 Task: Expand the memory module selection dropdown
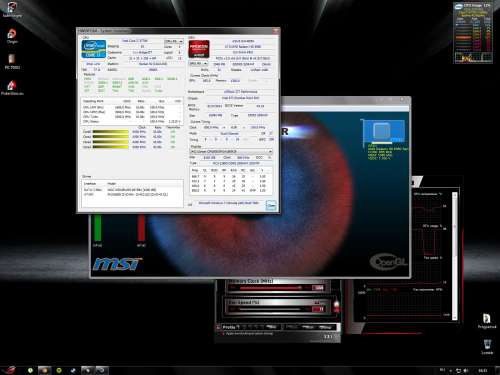pos(231,151)
